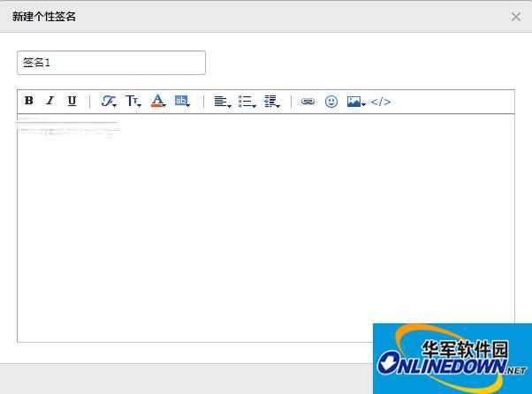
Task: Pick a font color
Action: [x=158, y=102]
